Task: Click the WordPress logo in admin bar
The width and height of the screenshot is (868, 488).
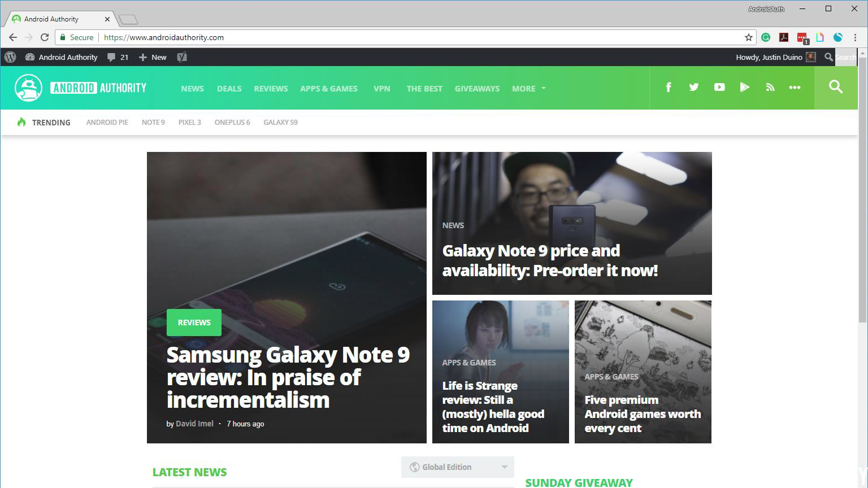Action: tap(10, 57)
